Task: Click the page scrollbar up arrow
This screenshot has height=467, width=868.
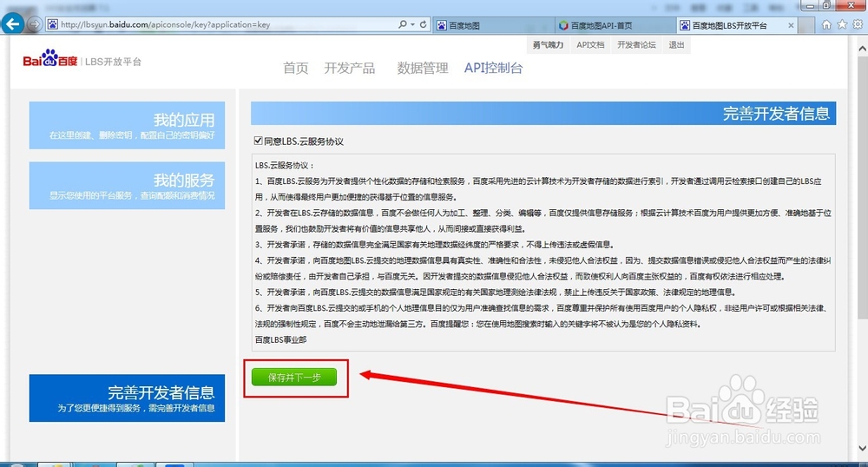Action: pyautogui.click(x=862, y=49)
